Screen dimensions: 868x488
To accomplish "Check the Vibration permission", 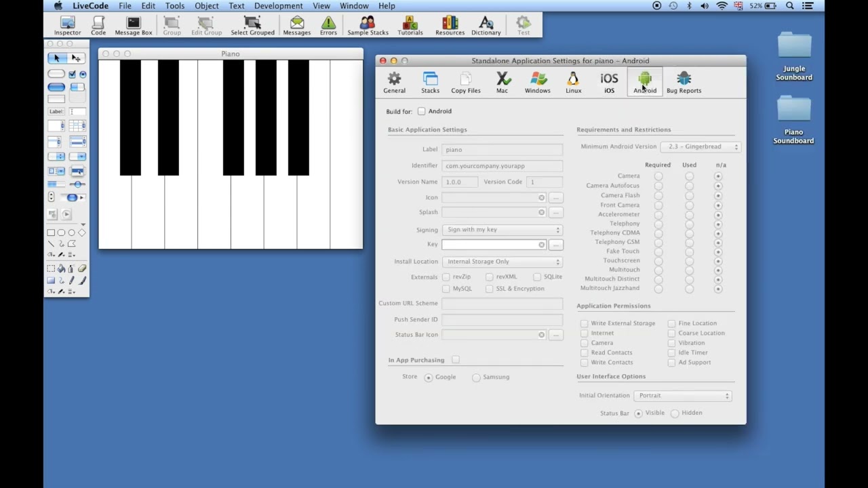I will (671, 343).
